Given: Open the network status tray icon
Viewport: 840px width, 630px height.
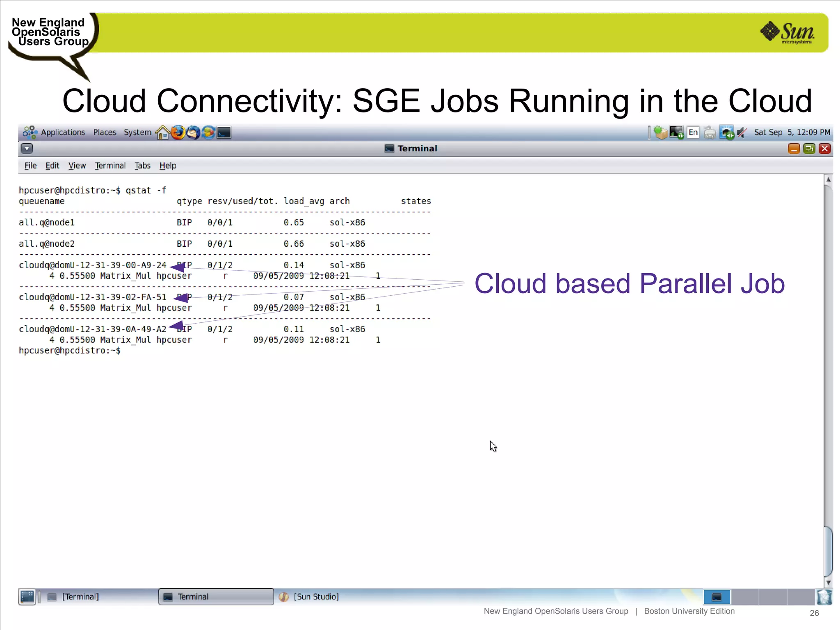Looking at the screenshot, I should [x=727, y=132].
